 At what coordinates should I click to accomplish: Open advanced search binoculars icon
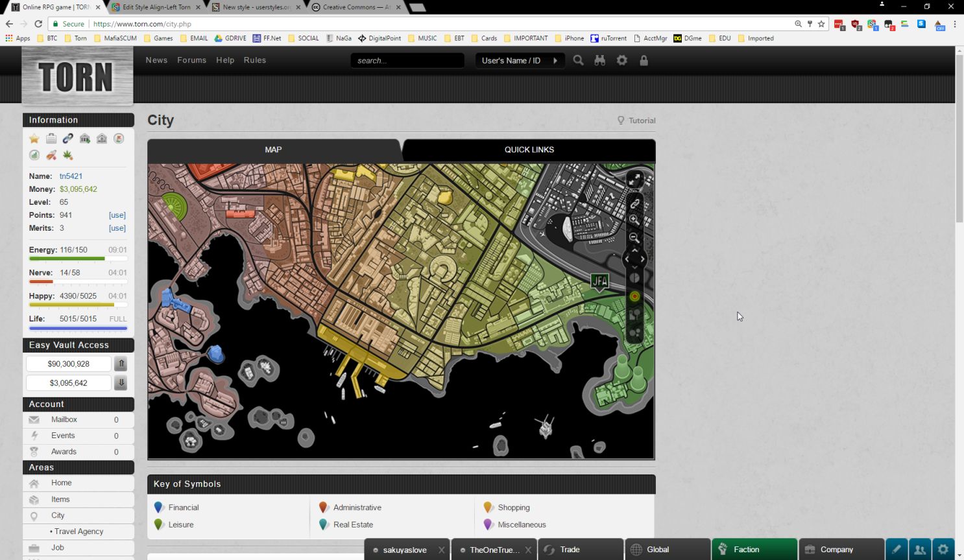599,60
